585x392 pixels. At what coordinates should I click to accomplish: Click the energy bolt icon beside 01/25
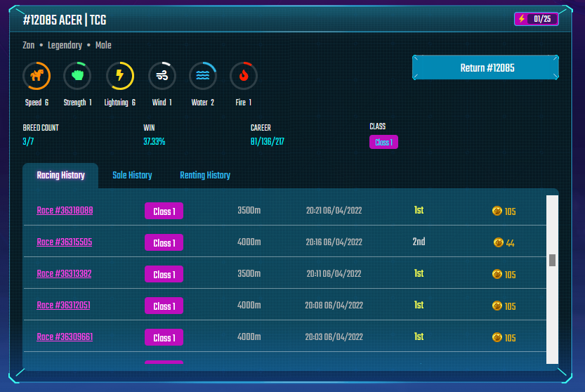click(x=522, y=19)
